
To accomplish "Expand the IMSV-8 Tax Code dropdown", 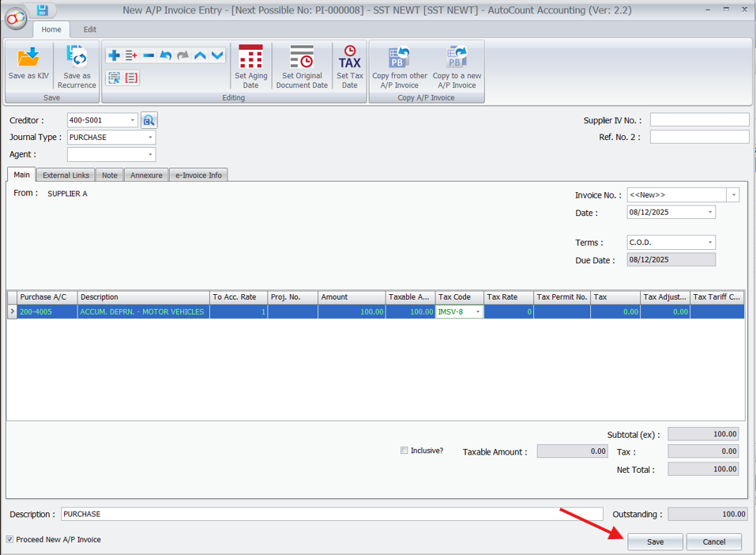I will click(478, 311).
